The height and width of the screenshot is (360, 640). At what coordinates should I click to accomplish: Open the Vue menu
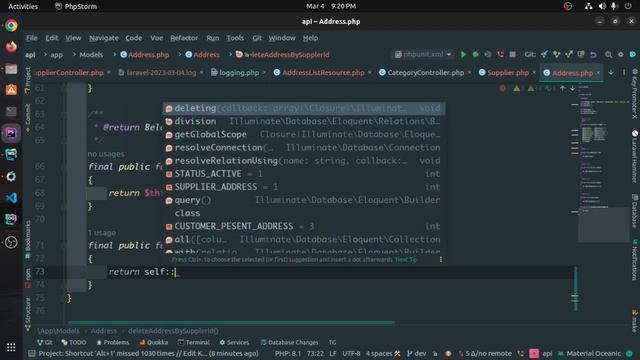(156, 38)
